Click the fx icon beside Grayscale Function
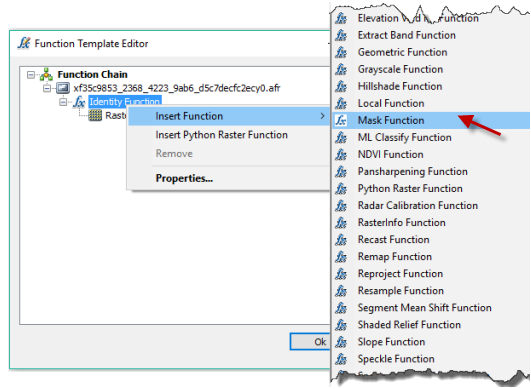The image size is (531, 389). 341,69
